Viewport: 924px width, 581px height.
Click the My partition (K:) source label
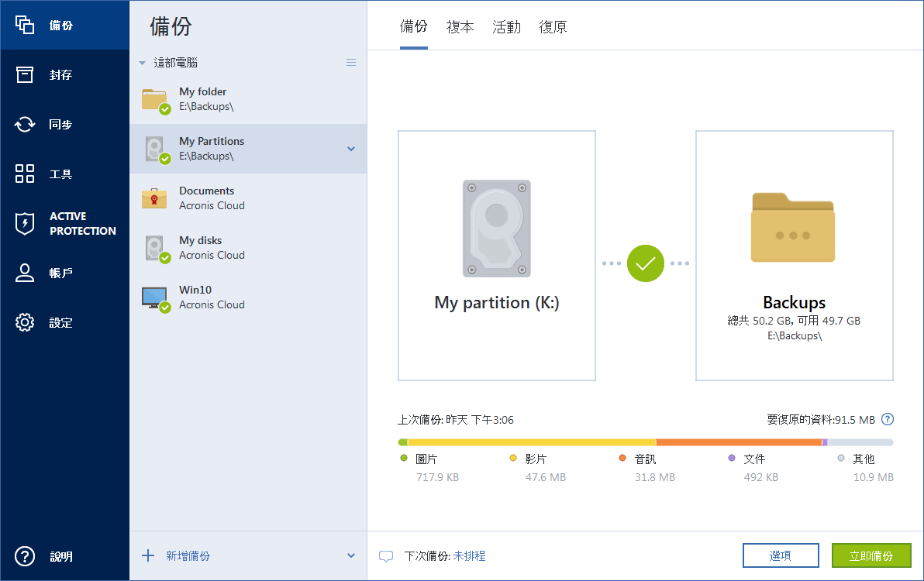coord(497,303)
